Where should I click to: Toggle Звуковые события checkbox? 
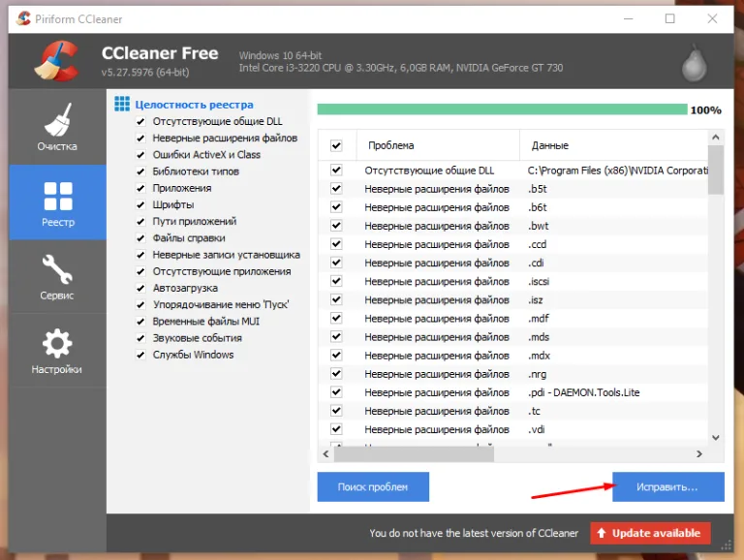pyautogui.click(x=140, y=338)
